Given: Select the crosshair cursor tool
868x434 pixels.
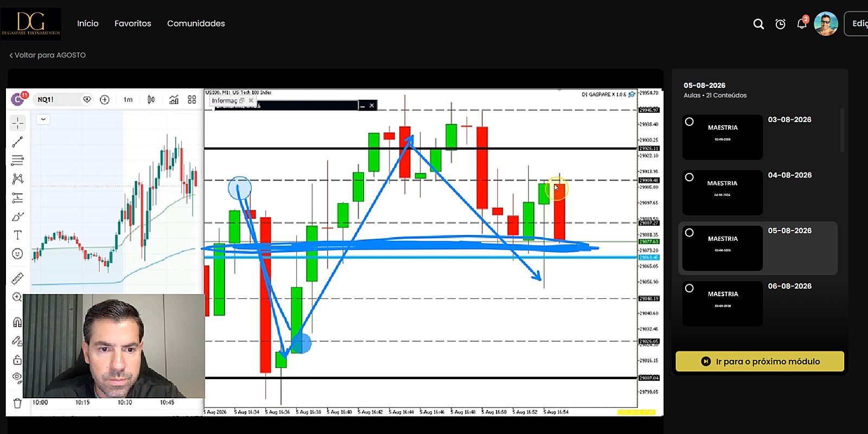Looking at the screenshot, I should click(x=17, y=123).
